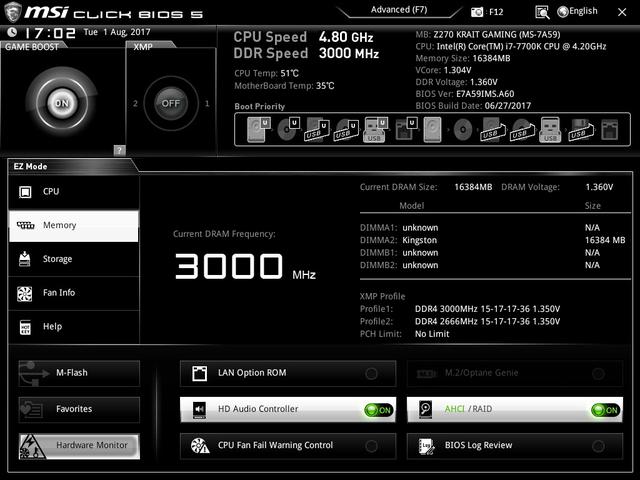Viewport: 640px width, 480px height.
Task: Turn off the Game Boost knob
Action: click(x=62, y=103)
